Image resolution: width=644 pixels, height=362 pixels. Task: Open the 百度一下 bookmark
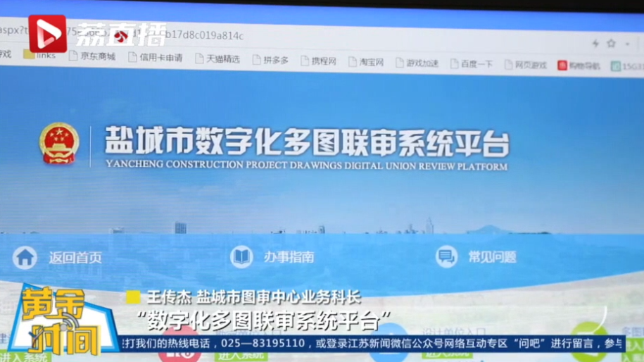[471, 63]
